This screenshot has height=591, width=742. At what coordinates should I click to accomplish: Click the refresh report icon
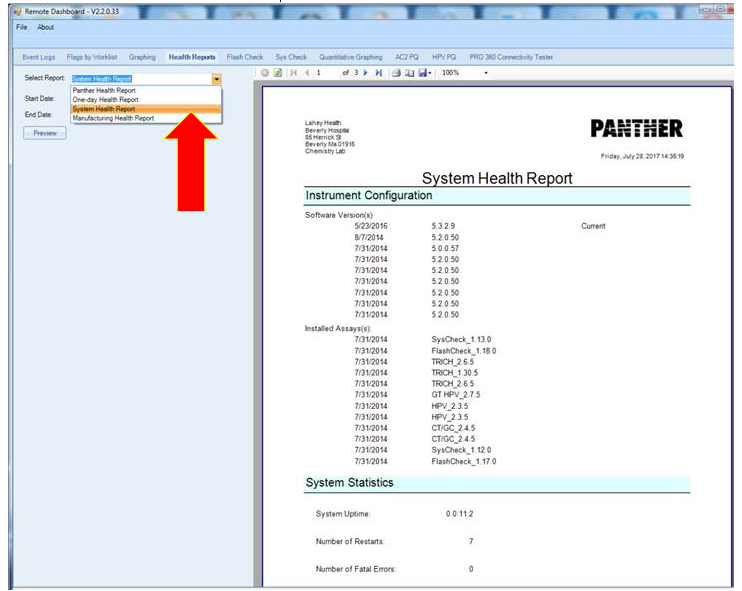277,73
